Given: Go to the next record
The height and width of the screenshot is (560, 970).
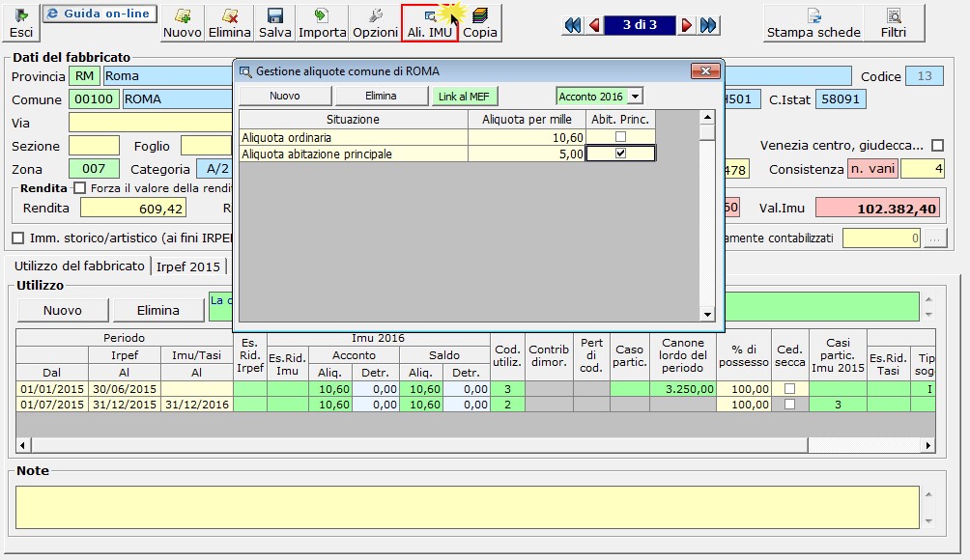Looking at the screenshot, I should tap(686, 25).
